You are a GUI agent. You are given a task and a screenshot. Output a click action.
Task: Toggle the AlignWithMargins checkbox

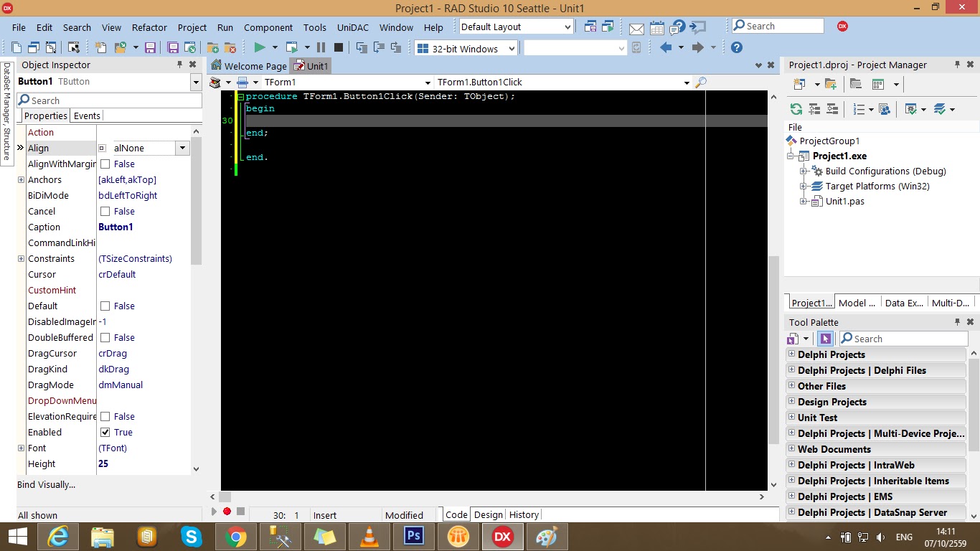tap(105, 164)
